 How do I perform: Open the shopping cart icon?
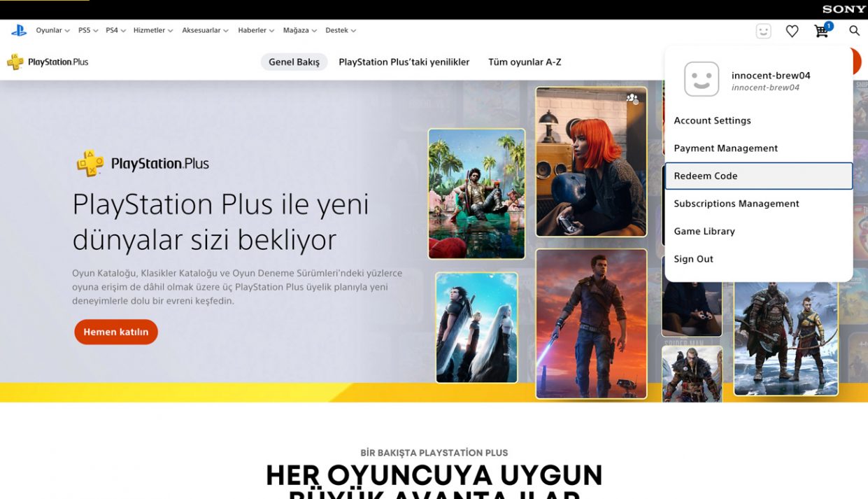(x=823, y=30)
